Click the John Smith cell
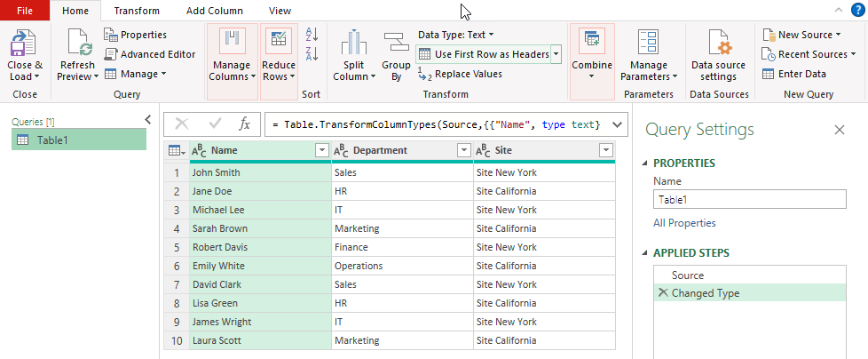This screenshot has height=359, width=868. (x=260, y=173)
